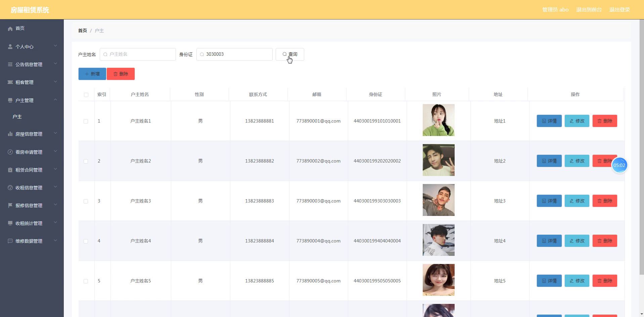Screen dimensions: 644x317
Task: Click 退出登录 in the top bar
Action: 619,10
